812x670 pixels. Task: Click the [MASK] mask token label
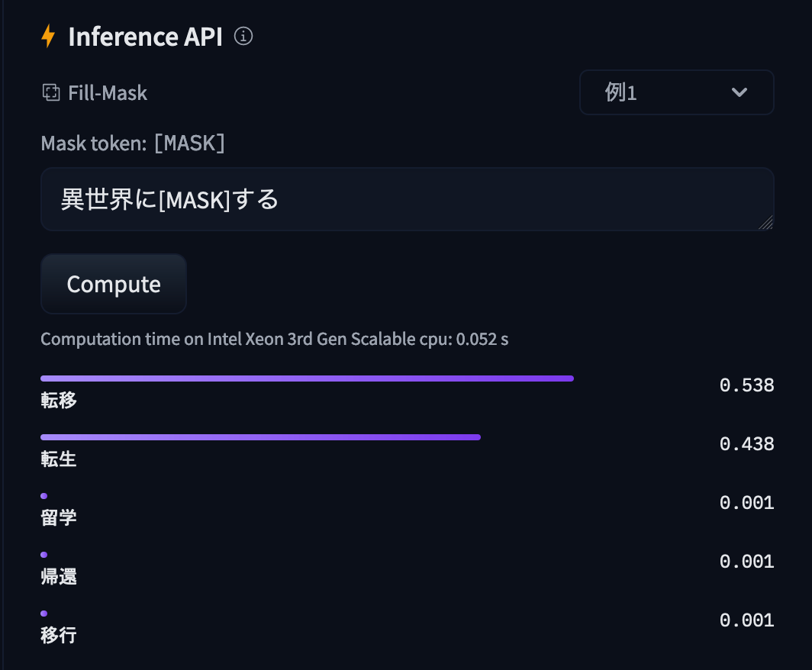[x=189, y=143]
